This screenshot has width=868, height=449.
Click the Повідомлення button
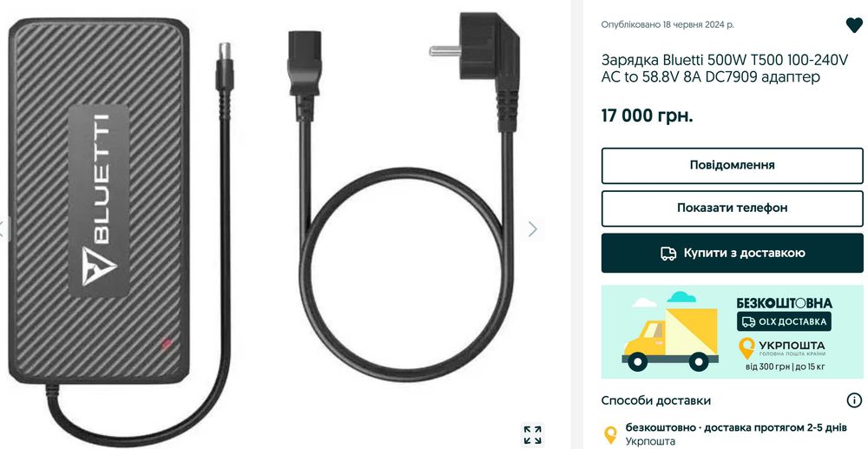(x=732, y=166)
